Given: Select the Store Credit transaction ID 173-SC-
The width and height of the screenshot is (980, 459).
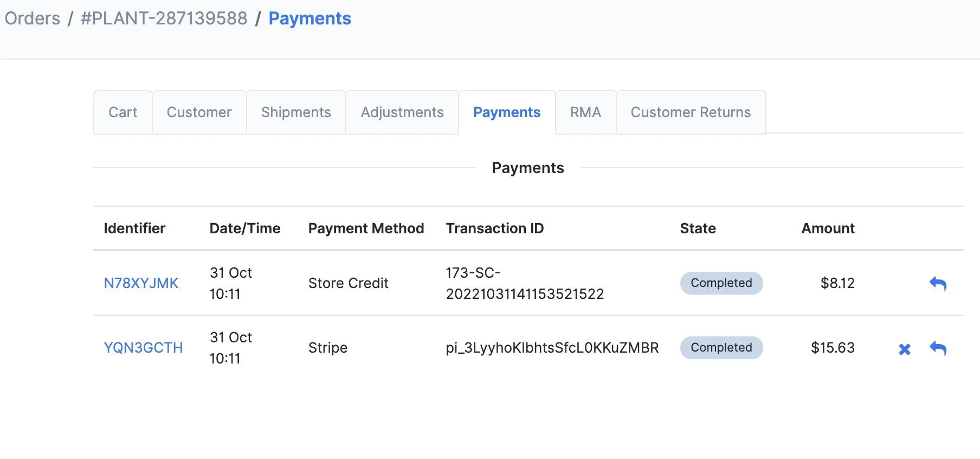Looking at the screenshot, I should 525,283.
